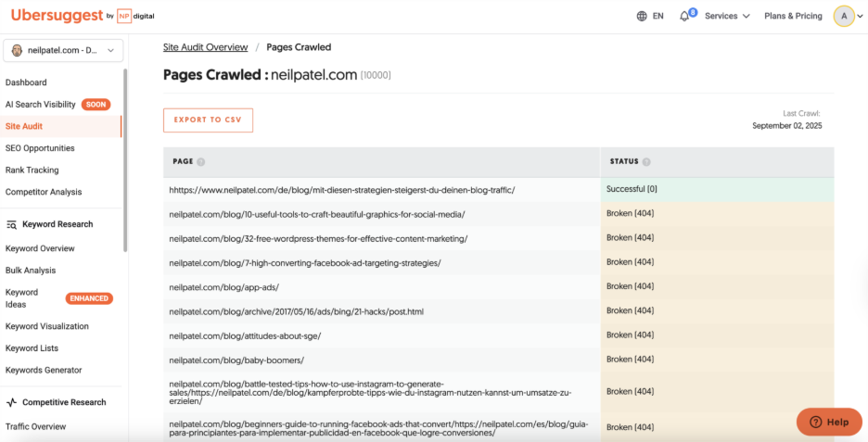Open the neilpatel.com project selector
Viewport: 868px width, 442px height.
click(x=63, y=50)
